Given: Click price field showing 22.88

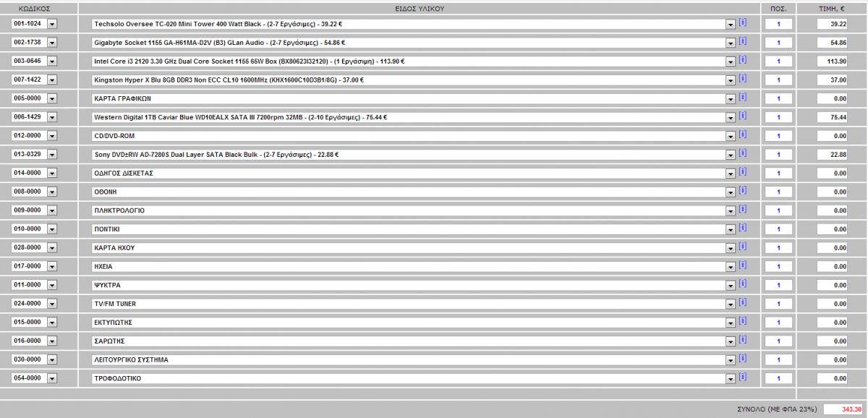Looking at the screenshot, I should [x=833, y=154].
